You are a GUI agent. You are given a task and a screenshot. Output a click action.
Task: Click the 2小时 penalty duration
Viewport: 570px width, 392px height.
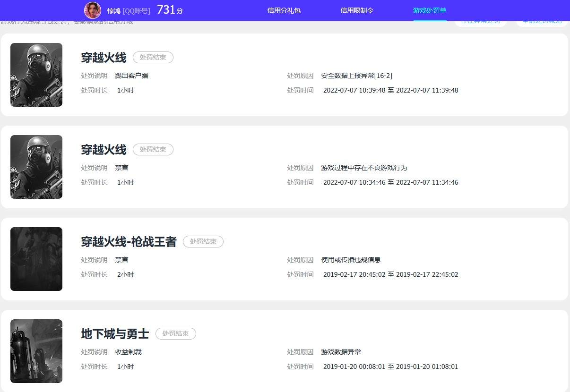tap(125, 274)
